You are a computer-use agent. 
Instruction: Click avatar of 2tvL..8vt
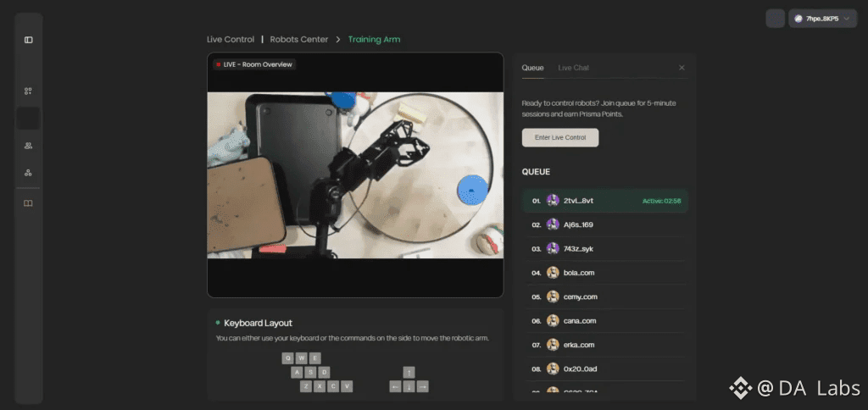pos(553,200)
